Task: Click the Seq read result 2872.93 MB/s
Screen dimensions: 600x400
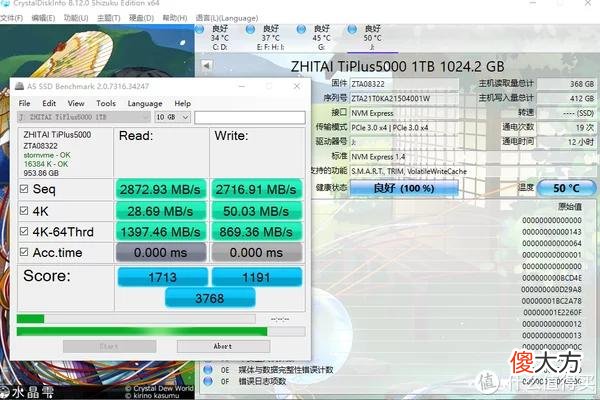Action: [x=161, y=189]
